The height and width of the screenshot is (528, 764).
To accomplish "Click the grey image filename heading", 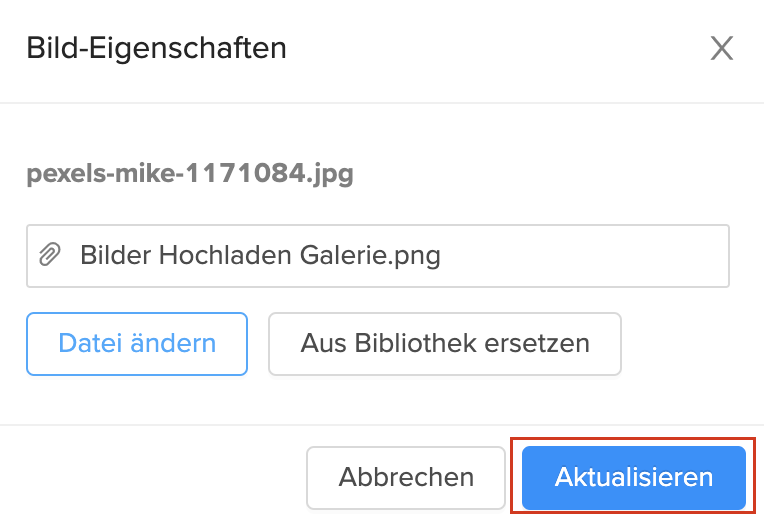I will point(190,175).
